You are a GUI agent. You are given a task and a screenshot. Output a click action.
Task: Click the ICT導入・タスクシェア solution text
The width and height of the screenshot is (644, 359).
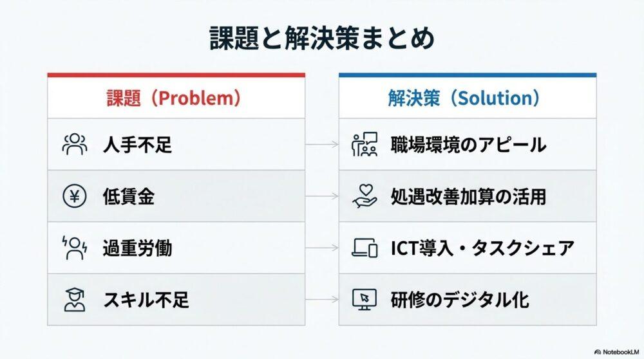482,248
